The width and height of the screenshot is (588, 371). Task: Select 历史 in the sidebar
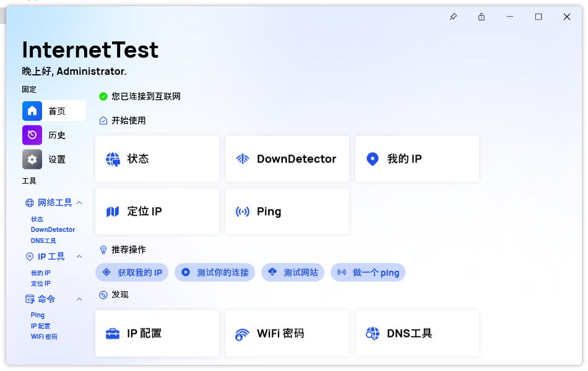pos(54,135)
